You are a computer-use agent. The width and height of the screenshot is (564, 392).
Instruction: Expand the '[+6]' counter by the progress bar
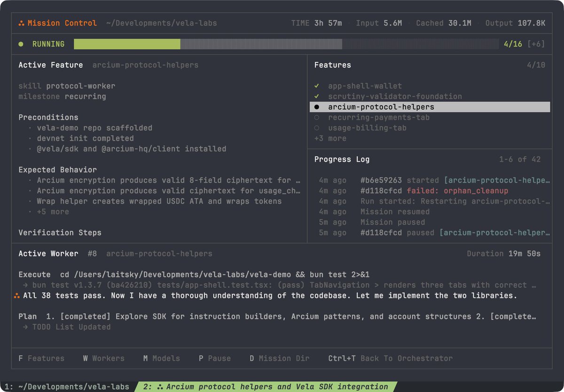coord(536,44)
